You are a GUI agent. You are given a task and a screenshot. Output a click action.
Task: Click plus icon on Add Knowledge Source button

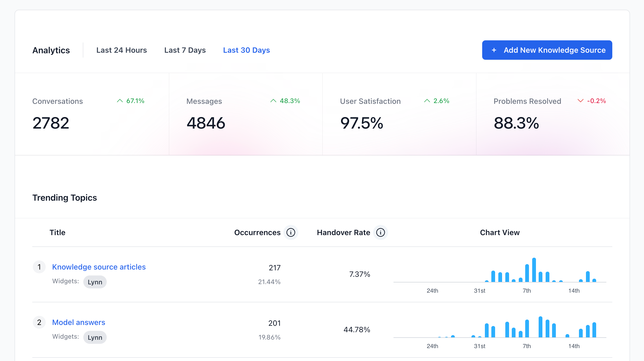click(x=494, y=50)
